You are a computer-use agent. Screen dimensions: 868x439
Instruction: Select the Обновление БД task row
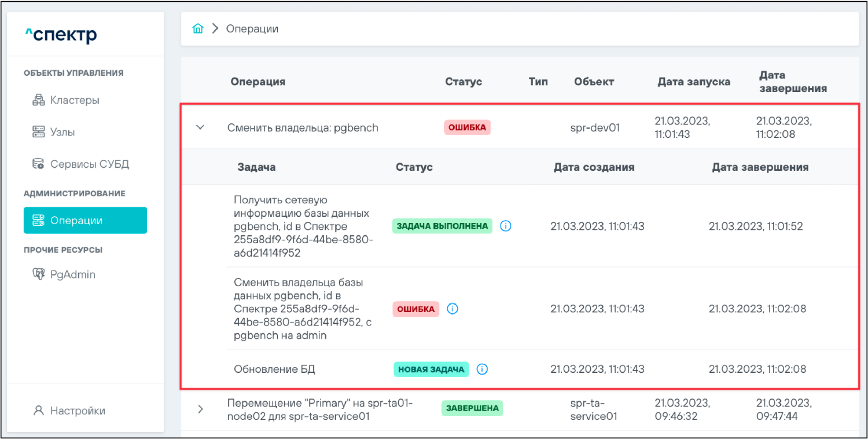click(x=274, y=369)
